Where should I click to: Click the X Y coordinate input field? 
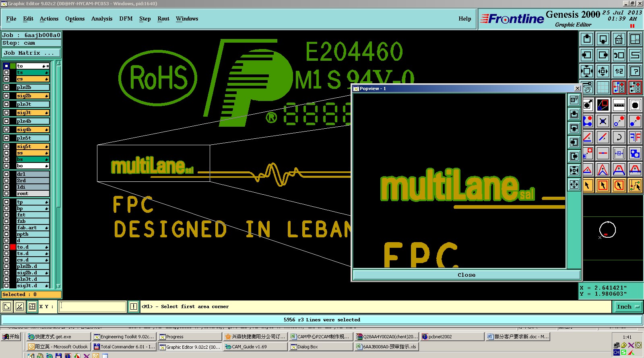tap(93, 307)
